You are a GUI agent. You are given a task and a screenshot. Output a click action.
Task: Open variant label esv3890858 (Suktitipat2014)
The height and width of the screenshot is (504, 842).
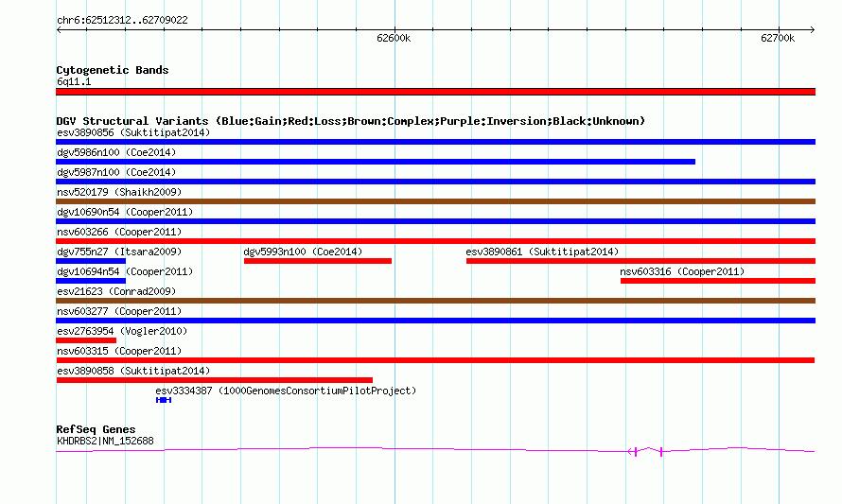tap(133, 371)
